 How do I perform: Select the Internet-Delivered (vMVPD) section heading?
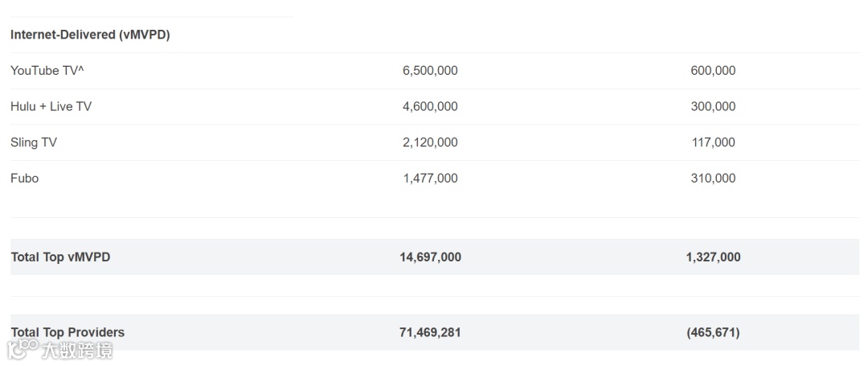click(x=90, y=35)
